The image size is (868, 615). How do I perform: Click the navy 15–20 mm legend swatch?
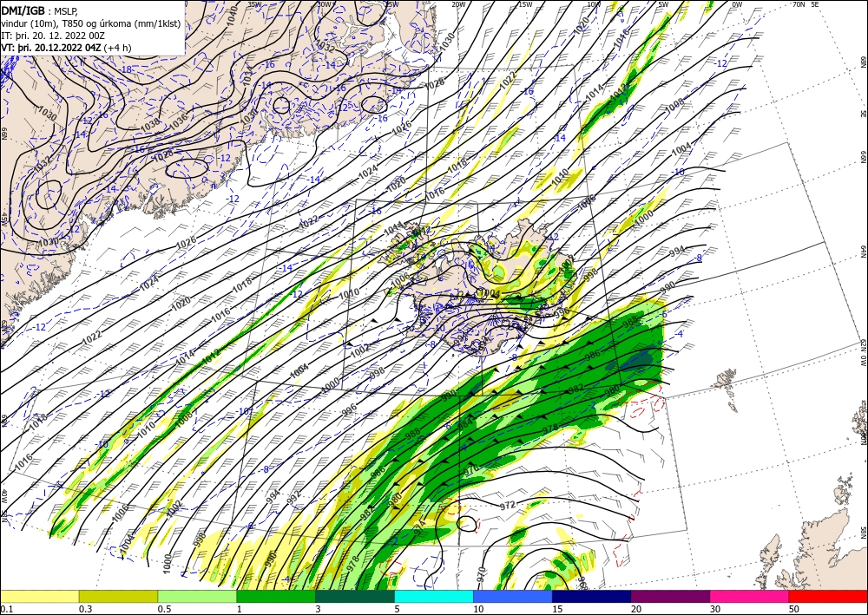click(x=592, y=596)
